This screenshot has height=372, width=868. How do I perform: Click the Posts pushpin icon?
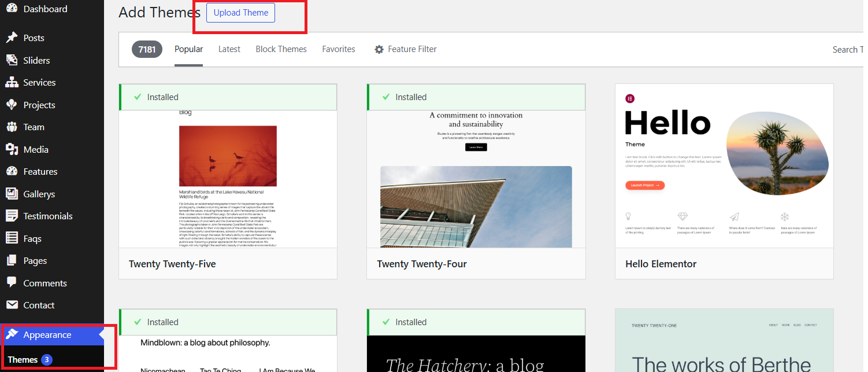click(12, 38)
